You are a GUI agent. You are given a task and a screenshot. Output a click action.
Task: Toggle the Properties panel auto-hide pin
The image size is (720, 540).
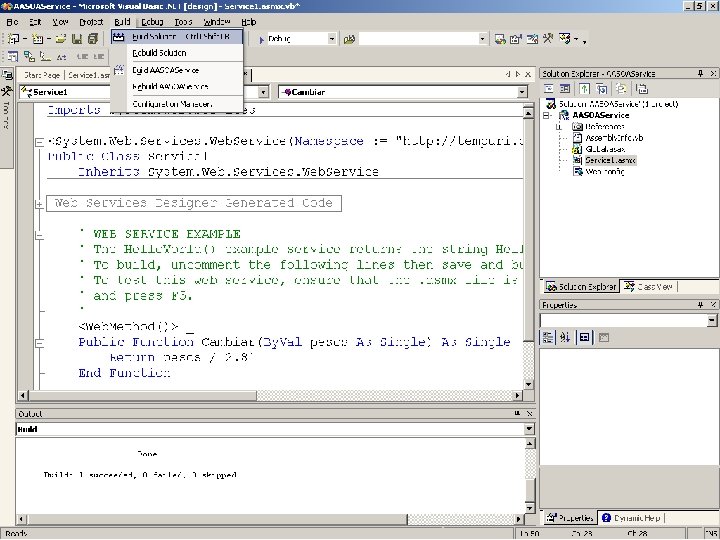click(x=701, y=304)
